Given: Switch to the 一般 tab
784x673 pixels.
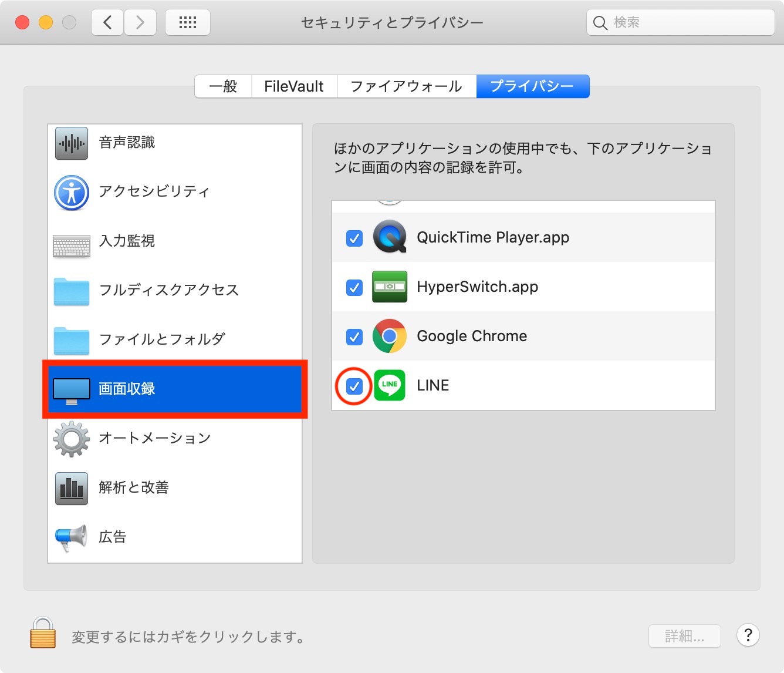Looking at the screenshot, I should 223,86.
